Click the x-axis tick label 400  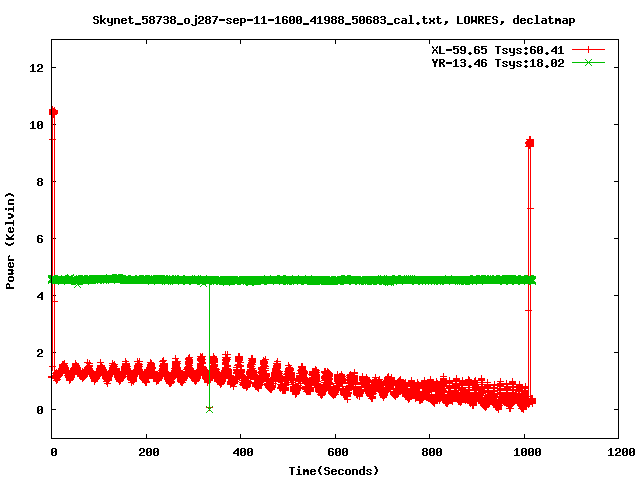[243, 452]
